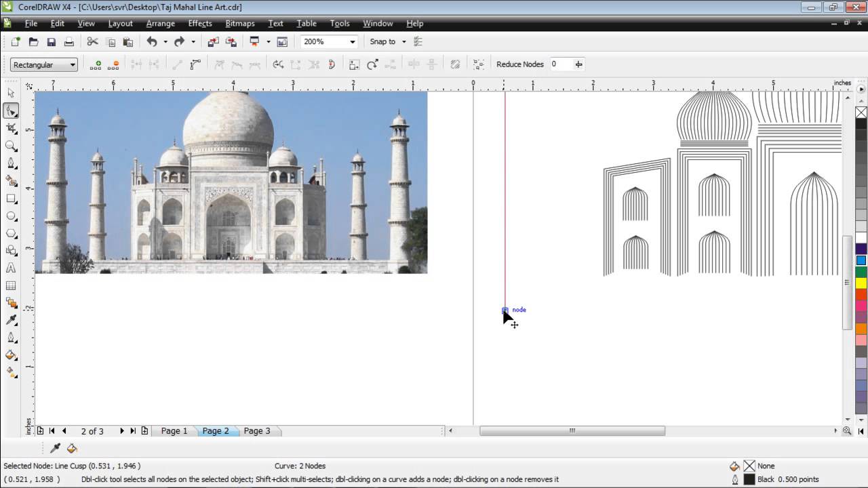Click the black outline color swatch in status bar
The height and width of the screenshot is (488, 868).
tap(749, 479)
